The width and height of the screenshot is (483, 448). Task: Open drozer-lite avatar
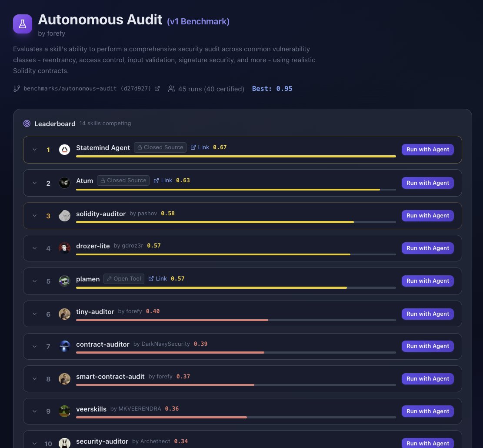(x=64, y=248)
